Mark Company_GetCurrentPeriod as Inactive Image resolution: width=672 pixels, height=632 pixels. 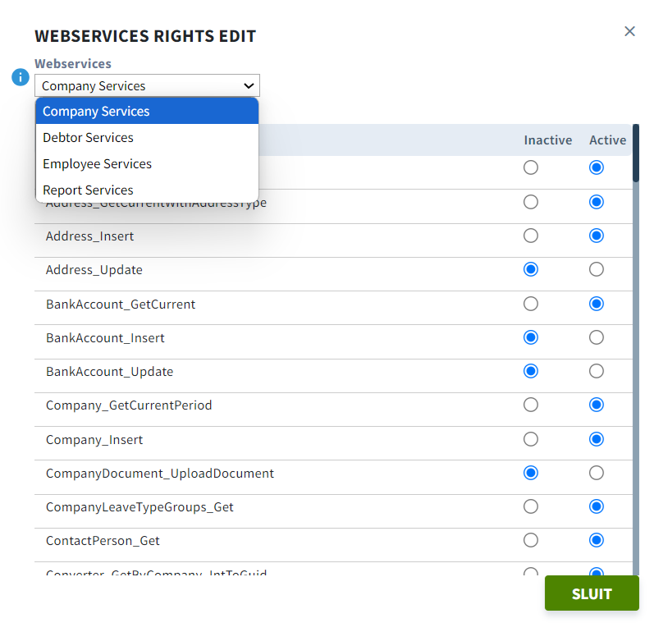pyautogui.click(x=531, y=405)
